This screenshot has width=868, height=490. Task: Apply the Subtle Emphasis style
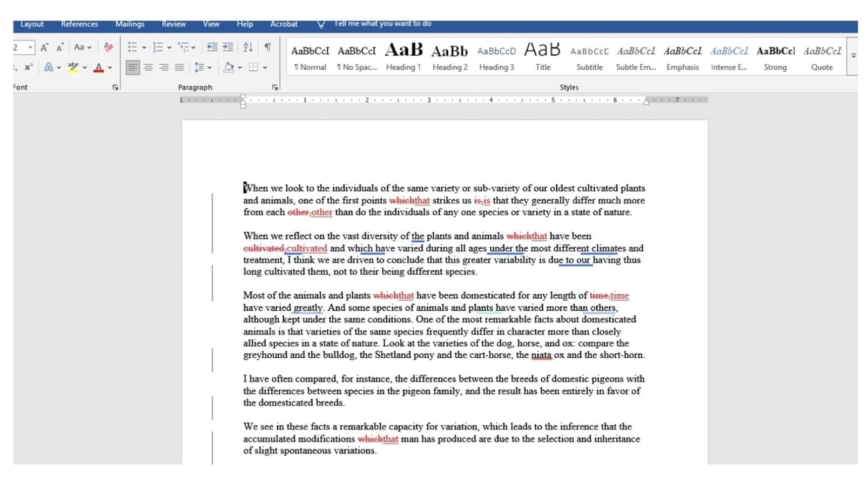[636, 57]
